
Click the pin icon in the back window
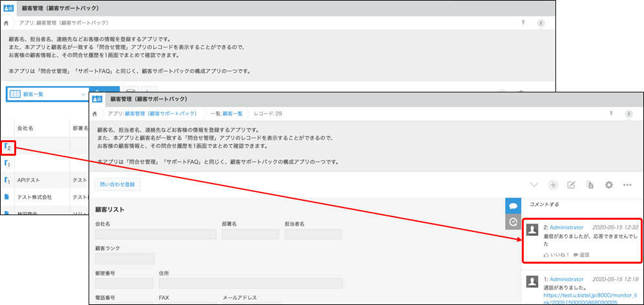523,23
